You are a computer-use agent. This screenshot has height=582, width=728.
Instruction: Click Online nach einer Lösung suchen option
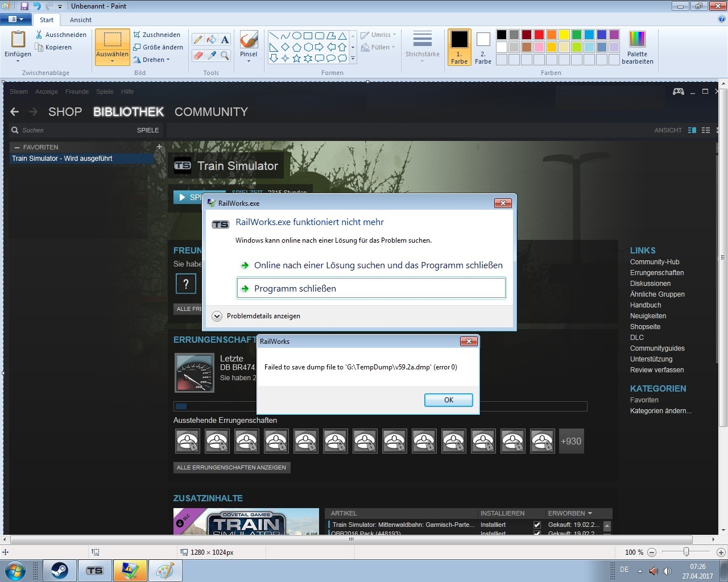pyautogui.click(x=371, y=265)
